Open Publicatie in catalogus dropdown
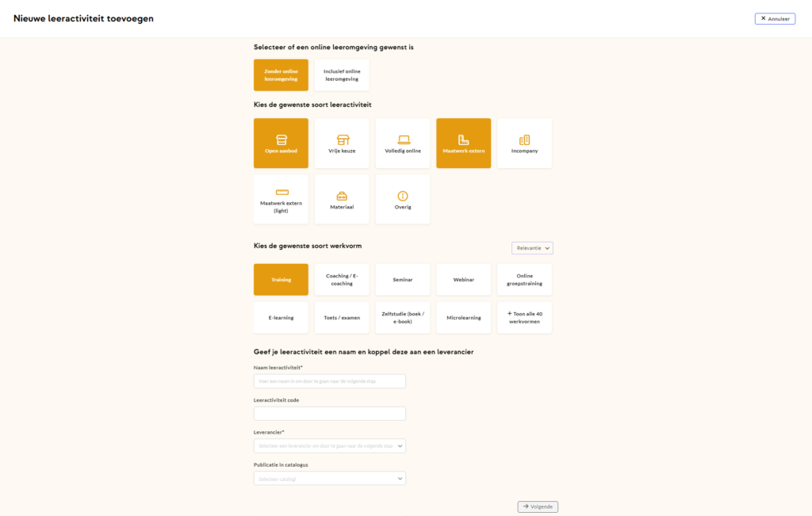This screenshot has width=812, height=516. coord(329,479)
